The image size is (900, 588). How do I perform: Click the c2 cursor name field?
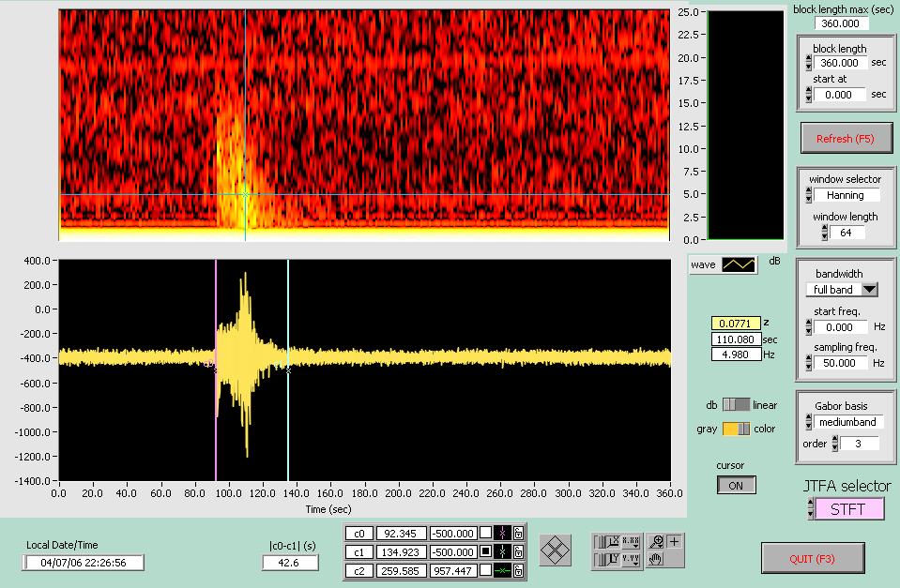coord(359,571)
